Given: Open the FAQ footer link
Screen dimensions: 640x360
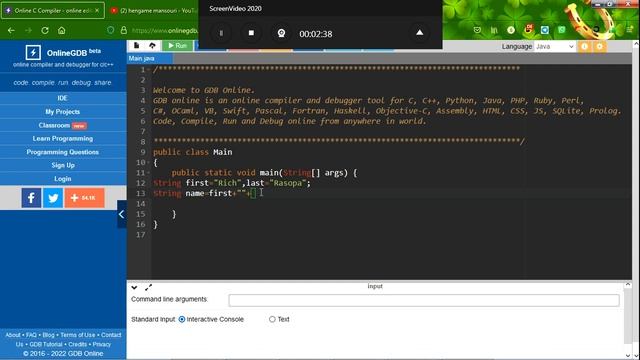Looking at the screenshot, I should coord(31,335).
